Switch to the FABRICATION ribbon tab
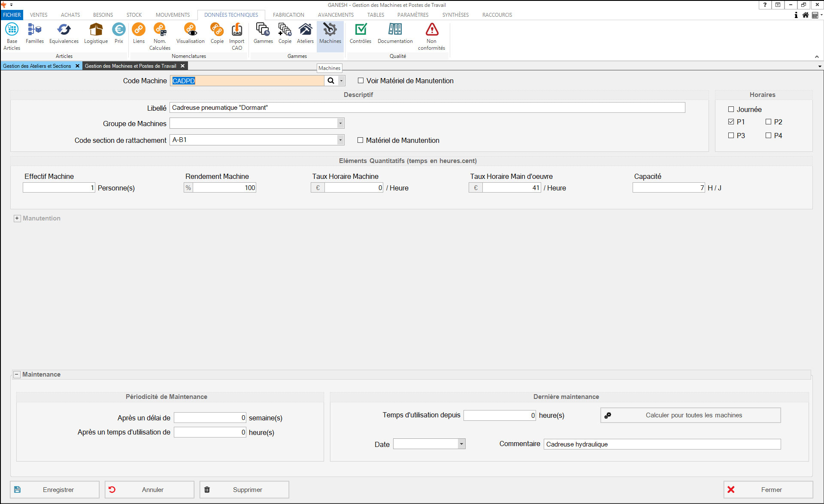Screen dimensions: 824x504 pyautogui.click(x=288, y=15)
